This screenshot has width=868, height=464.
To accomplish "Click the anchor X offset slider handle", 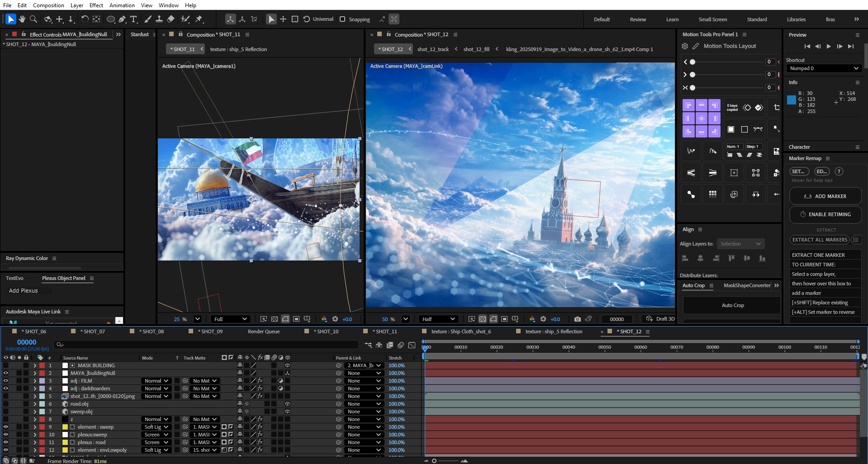I will point(693,62).
